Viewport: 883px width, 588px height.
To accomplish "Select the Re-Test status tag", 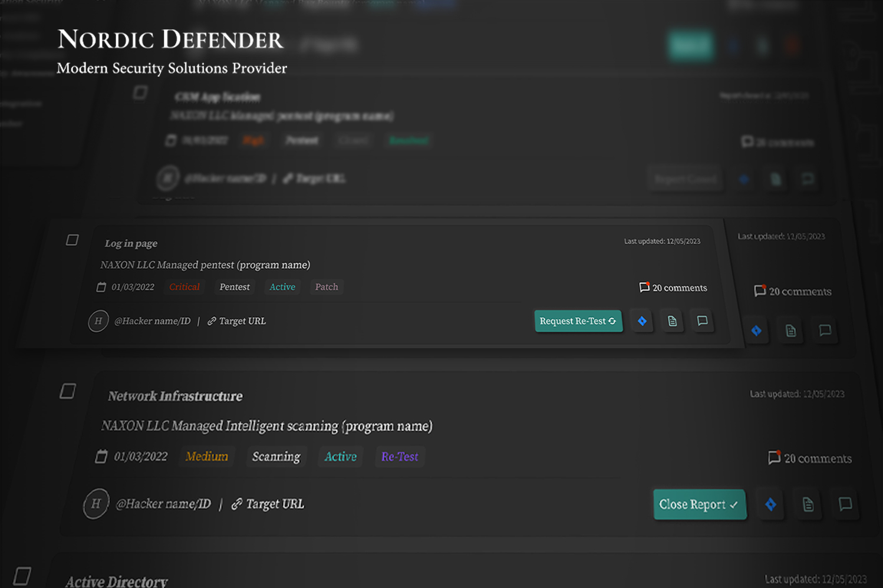I will point(400,457).
